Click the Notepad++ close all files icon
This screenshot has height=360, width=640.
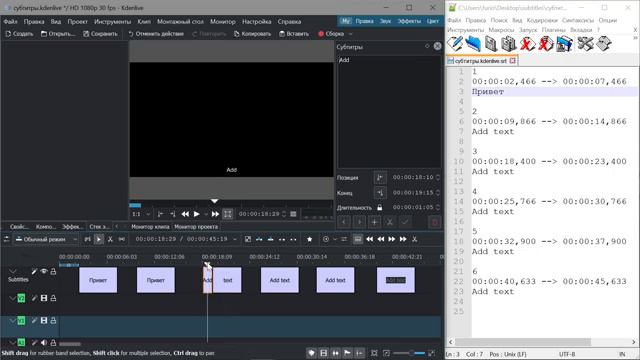click(545, 44)
